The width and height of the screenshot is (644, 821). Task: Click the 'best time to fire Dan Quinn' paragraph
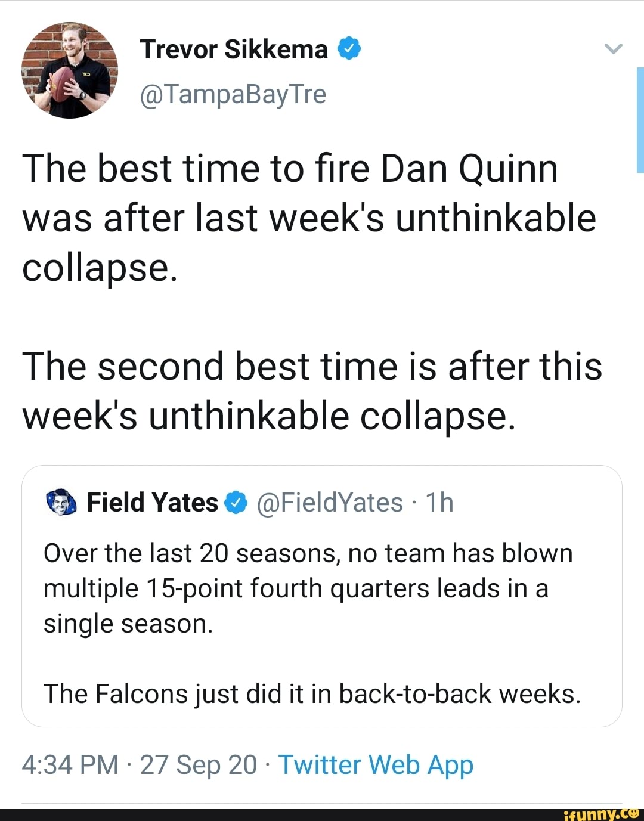[309, 218]
